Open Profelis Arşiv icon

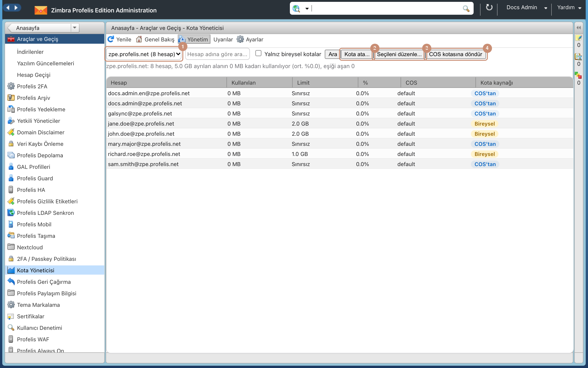click(x=11, y=98)
